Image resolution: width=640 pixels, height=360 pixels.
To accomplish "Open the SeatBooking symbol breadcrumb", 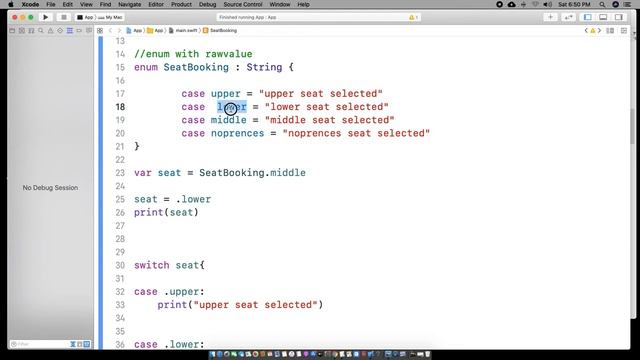I will pyautogui.click(x=220, y=31).
